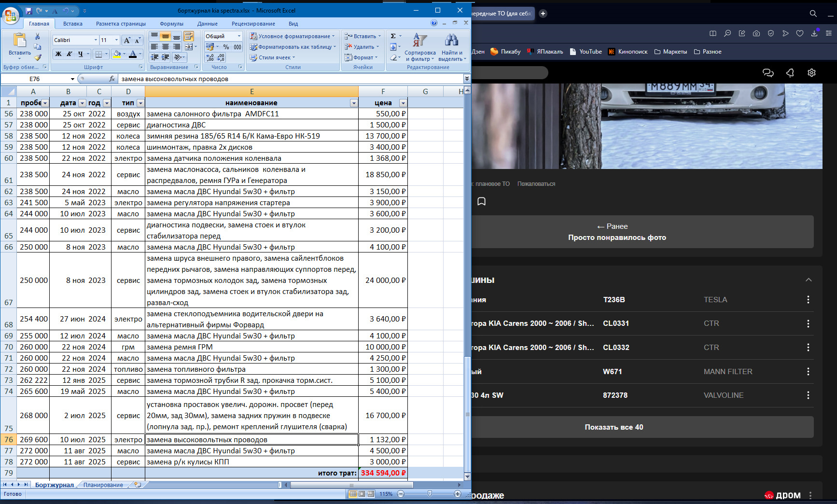Switch to Page Layout view
Viewport: 837px width, 504px height.
[x=362, y=494]
